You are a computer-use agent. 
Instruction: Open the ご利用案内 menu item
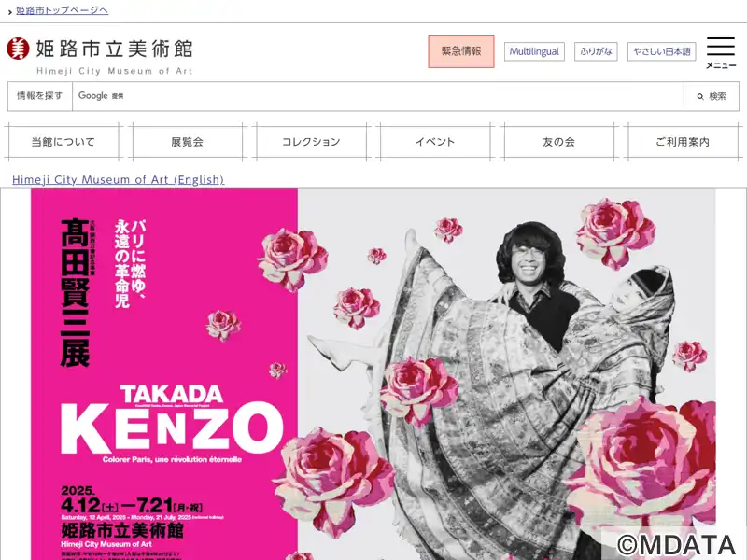pos(683,142)
